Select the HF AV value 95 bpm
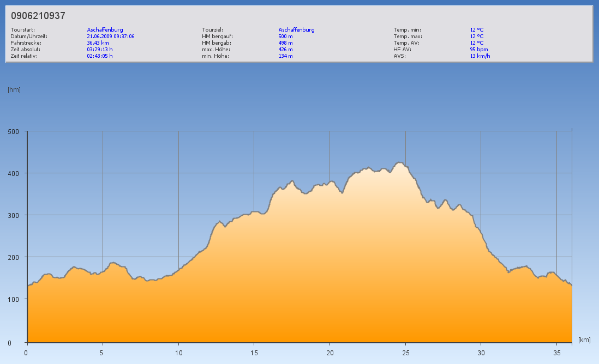 click(478, 49)
